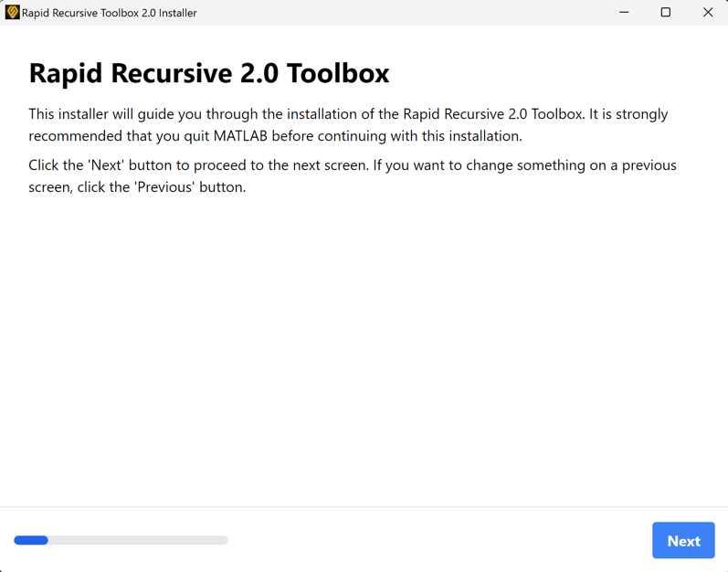This screenshot has height=572, width=728.
Task: Click the filled blue portion of progress bar
Action: [x=31, y=540]
